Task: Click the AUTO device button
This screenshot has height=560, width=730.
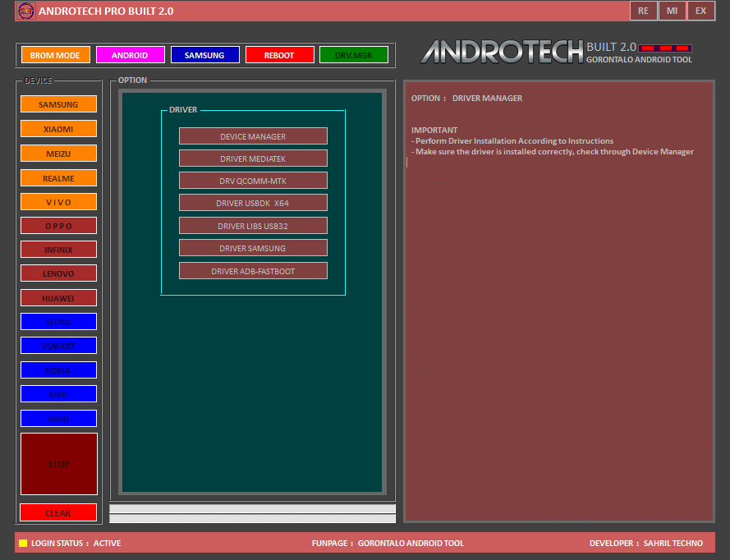Action: point(58,419)
